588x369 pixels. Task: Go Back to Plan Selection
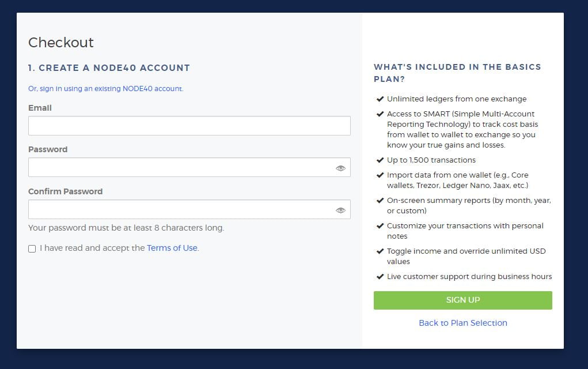coord(463,323)
